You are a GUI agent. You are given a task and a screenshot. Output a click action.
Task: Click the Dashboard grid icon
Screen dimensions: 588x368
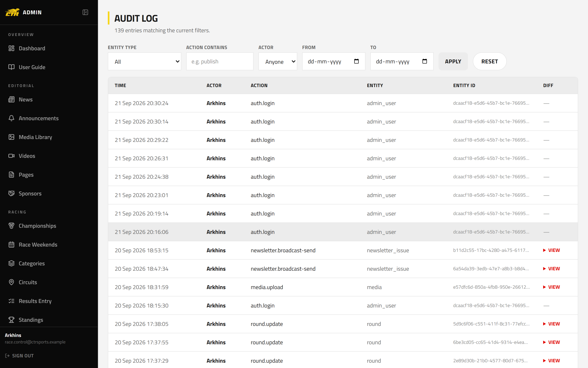click(x=11, y=48)
